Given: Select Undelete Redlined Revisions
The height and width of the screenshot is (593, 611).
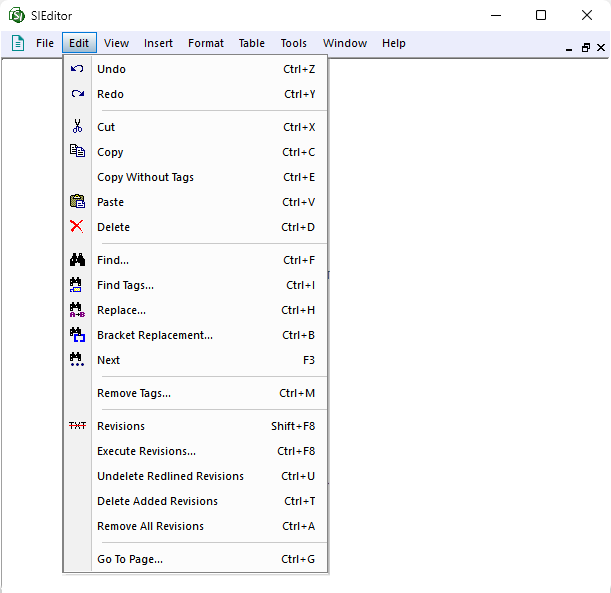Looking at the screenshot, I should click(195, 476).
